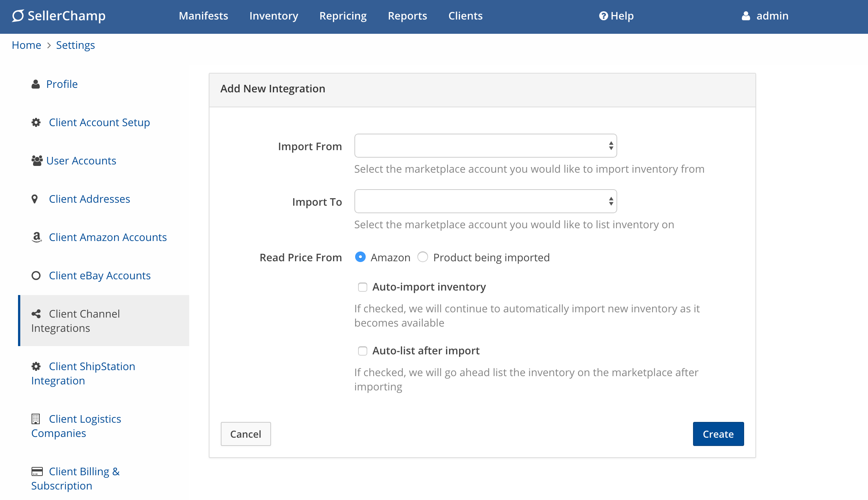
Task: Click the Profile person icon in sidebar
Action: click(36, 84)
